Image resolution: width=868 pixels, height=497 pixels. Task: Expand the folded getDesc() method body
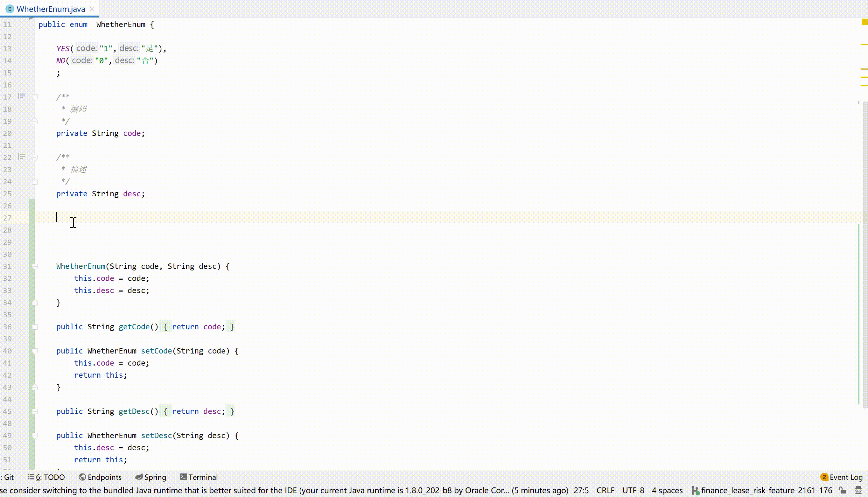pyautogui.click(x=35, y=411)
